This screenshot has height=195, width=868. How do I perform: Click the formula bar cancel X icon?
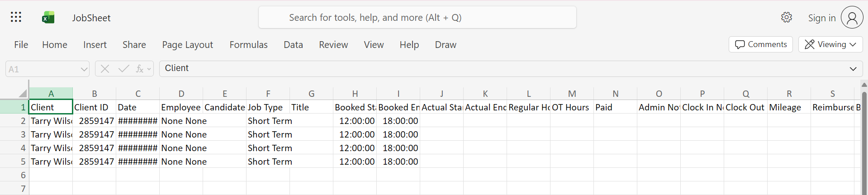tap(105, 69)
